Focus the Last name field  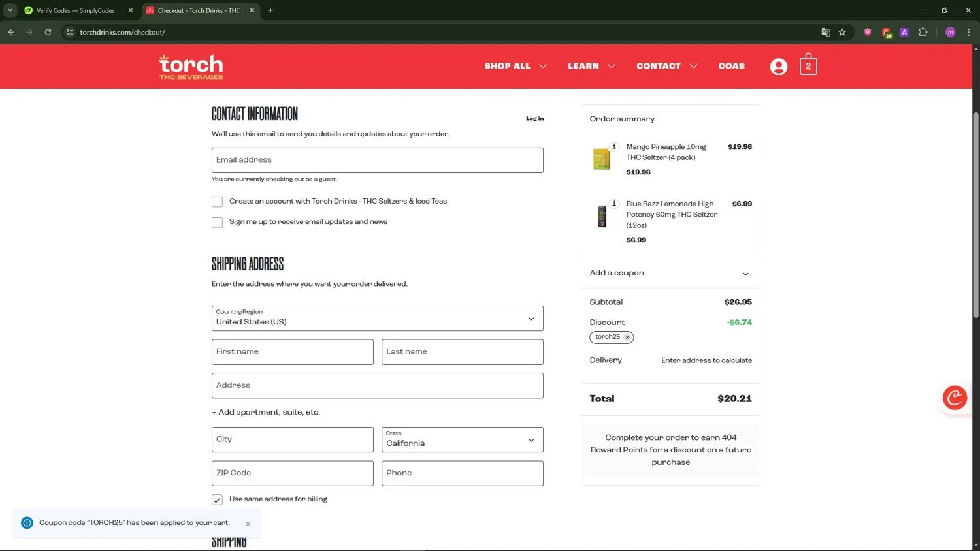coord(463,352)
